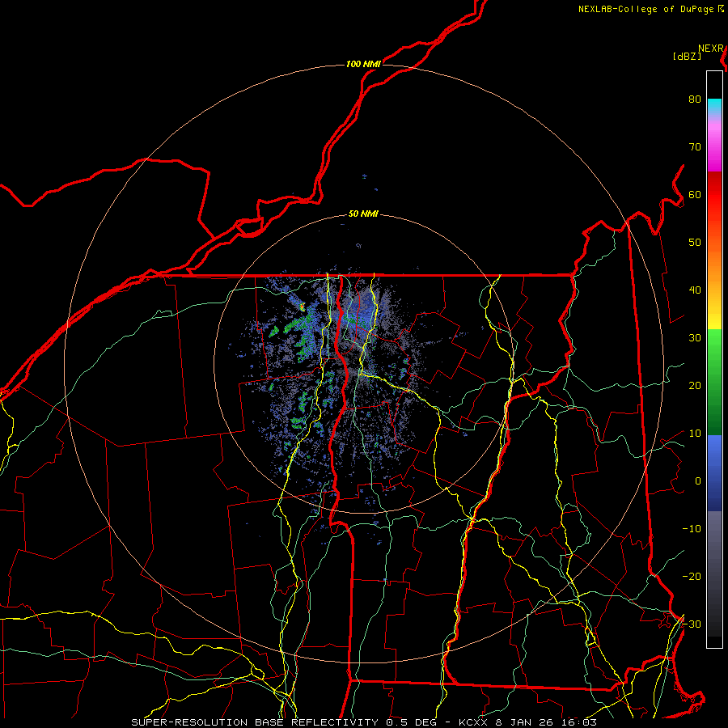The height and width of the screenshot is (728, 728).
Task: Click the 50 NMI range ring label
Action: (x=363, y=214)
